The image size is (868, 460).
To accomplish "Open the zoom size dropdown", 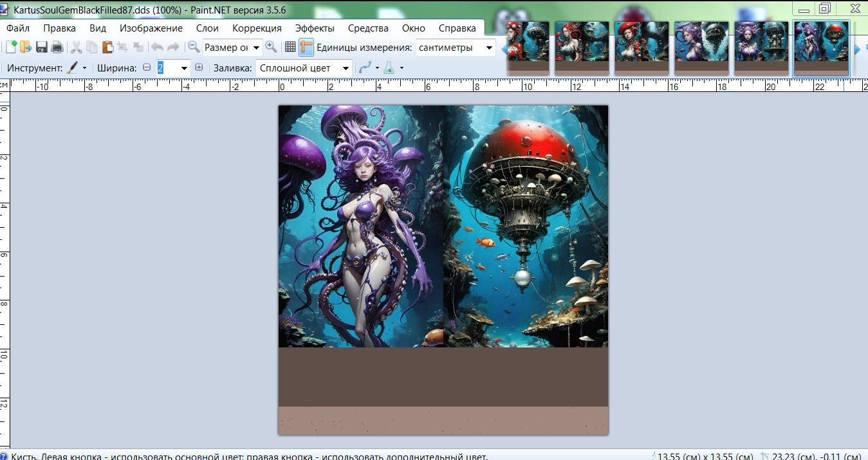I will (x=257, y=48).
